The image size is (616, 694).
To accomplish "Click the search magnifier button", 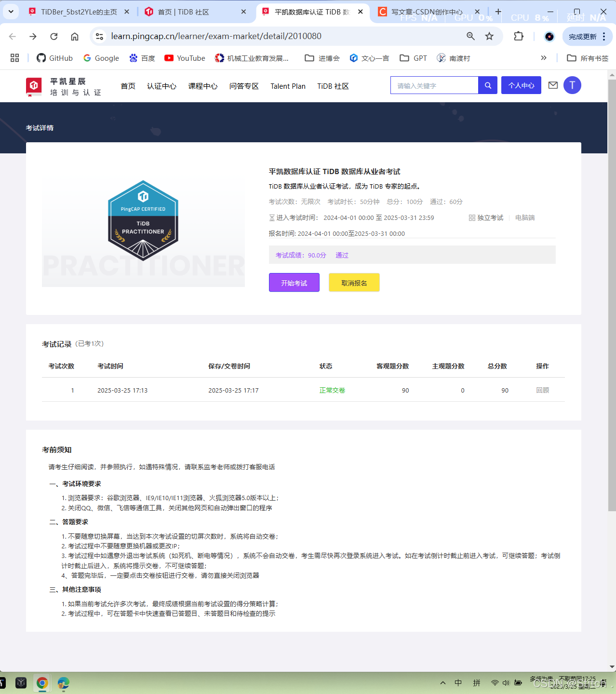I will coord(488,85).
